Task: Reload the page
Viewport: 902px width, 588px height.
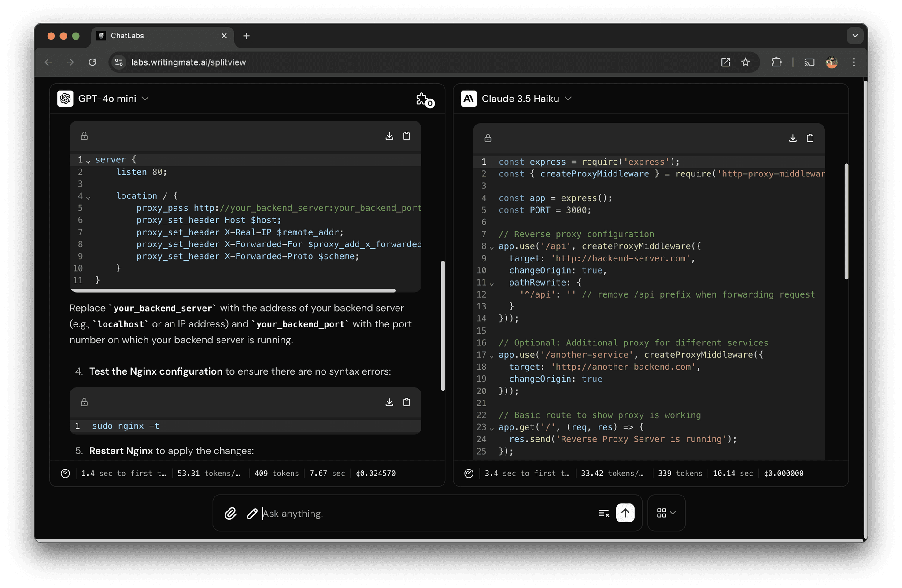Action: tap(92, 62)
